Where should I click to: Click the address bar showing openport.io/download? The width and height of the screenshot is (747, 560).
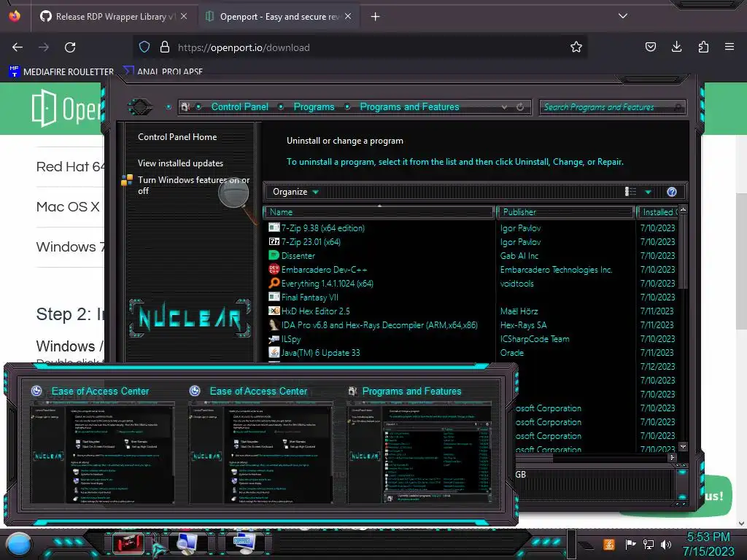pyautogui.click(x=360, y=47)
